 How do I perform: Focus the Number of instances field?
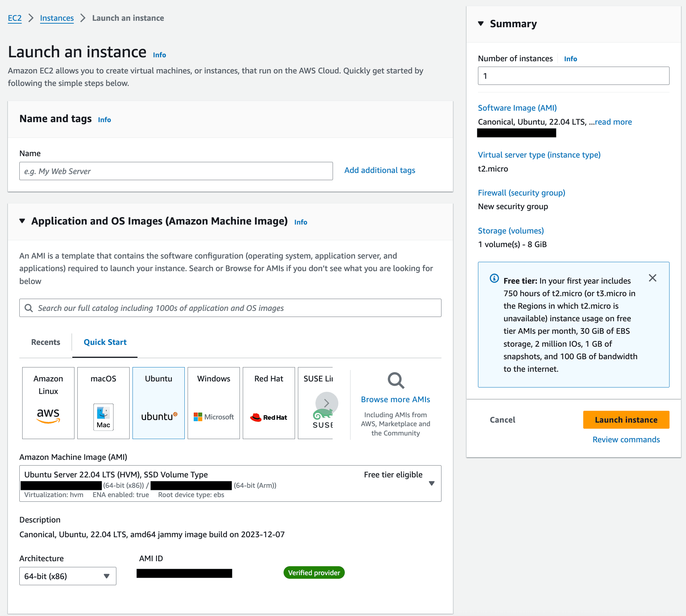tap(574, 76)
